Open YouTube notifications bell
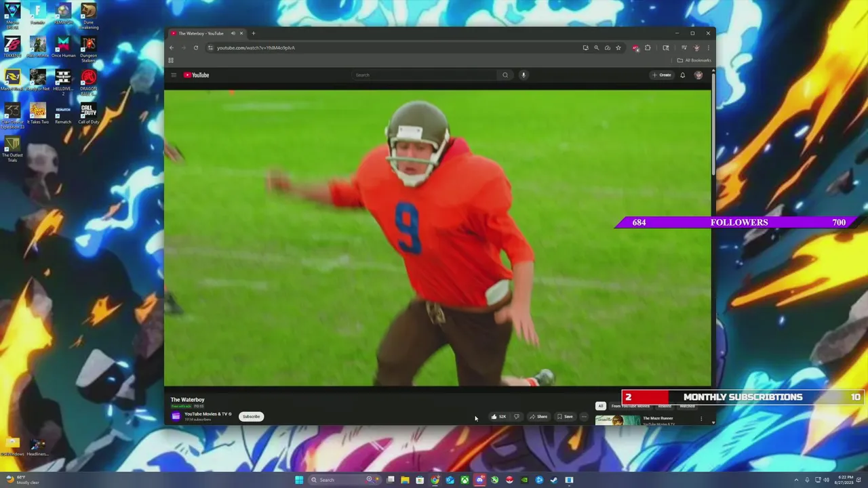 pos(682,75)
